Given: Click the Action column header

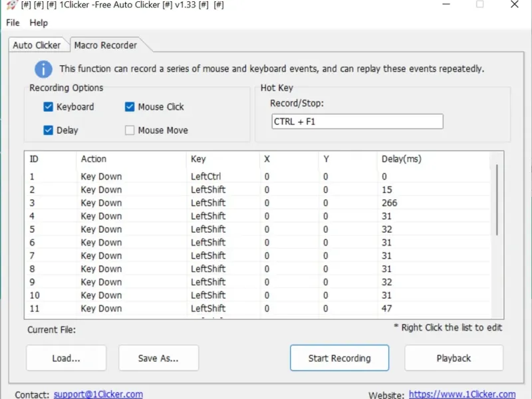Looking at the screenshot, I should coord(131,159).
